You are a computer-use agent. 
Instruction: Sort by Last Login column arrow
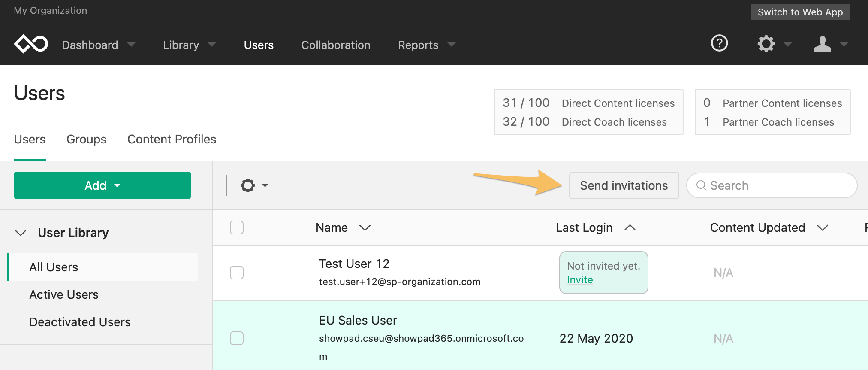coord(630,227)
